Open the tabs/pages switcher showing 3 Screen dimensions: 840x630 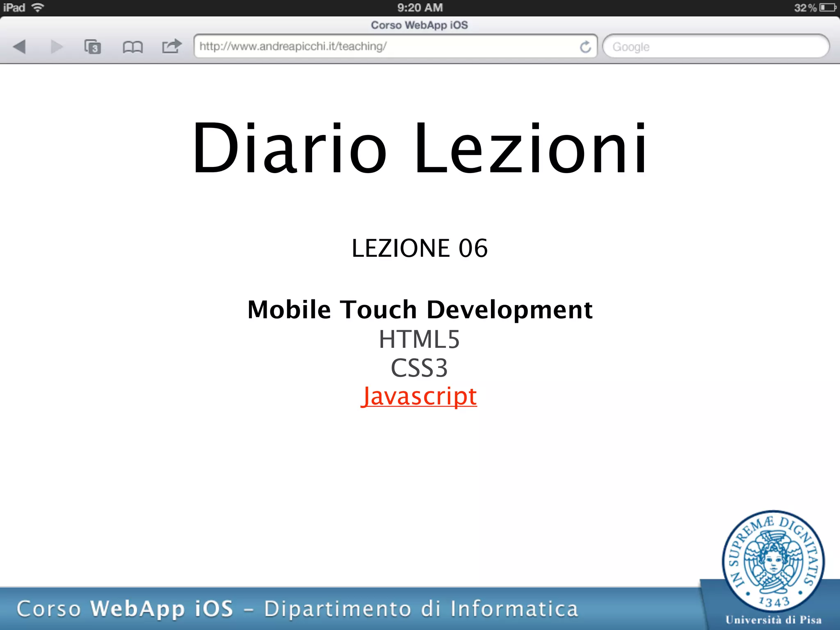click(93, 47)
